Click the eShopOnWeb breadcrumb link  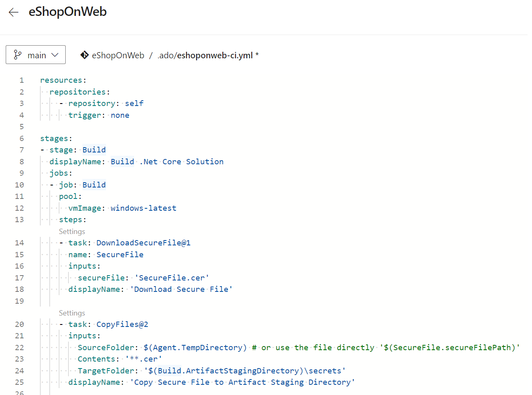coord(118,55)
